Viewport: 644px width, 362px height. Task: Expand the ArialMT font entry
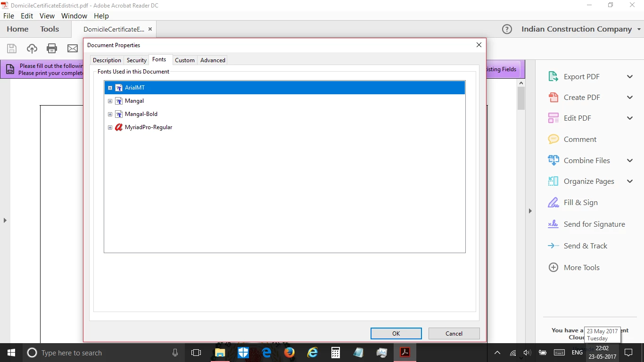110,88
